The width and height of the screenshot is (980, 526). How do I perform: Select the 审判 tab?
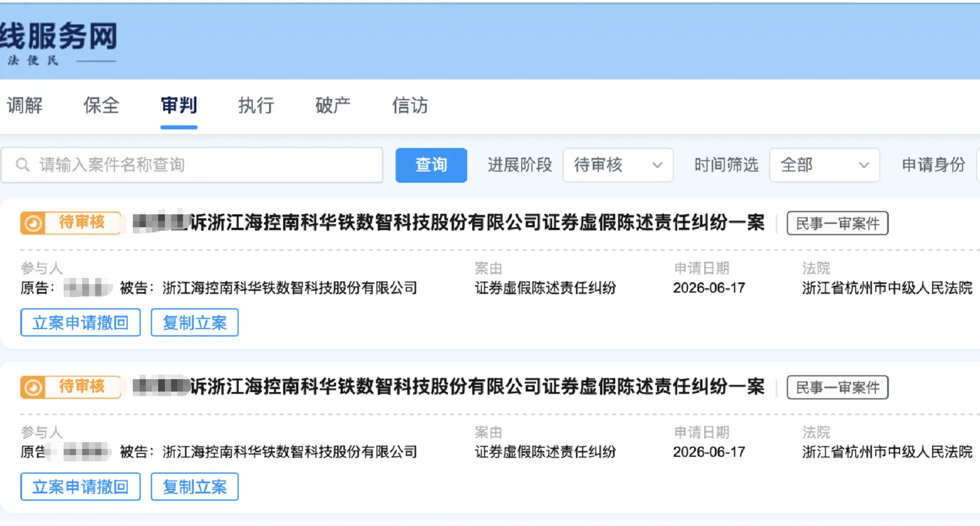(x=179, y=105)
